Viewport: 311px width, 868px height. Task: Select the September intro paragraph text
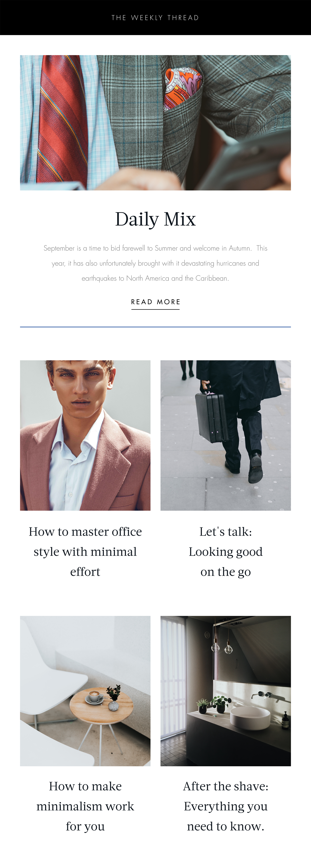(155, 263)
